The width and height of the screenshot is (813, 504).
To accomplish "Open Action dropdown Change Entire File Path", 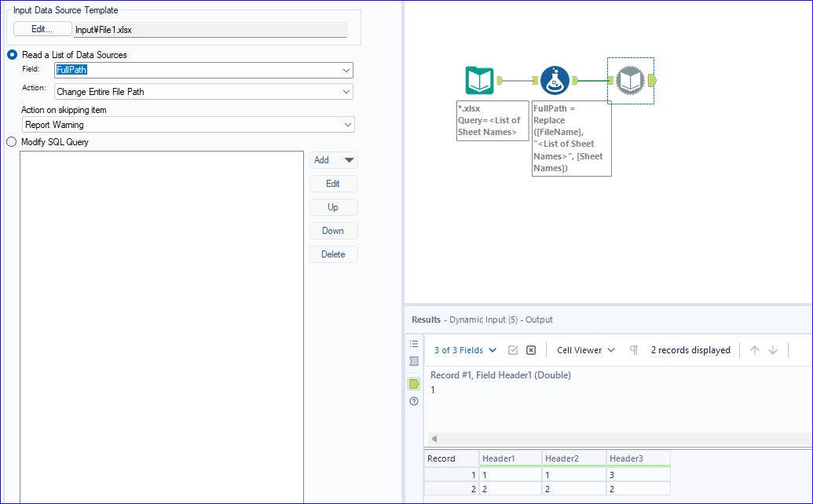I will 203,92.
